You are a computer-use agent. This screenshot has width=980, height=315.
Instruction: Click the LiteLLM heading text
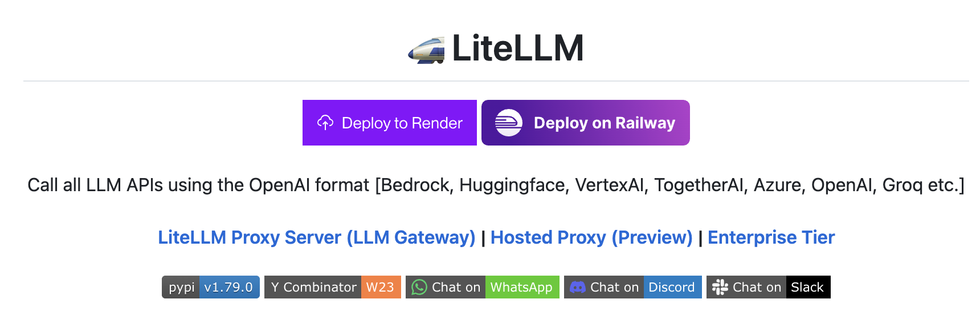click(x=517, y=48)
